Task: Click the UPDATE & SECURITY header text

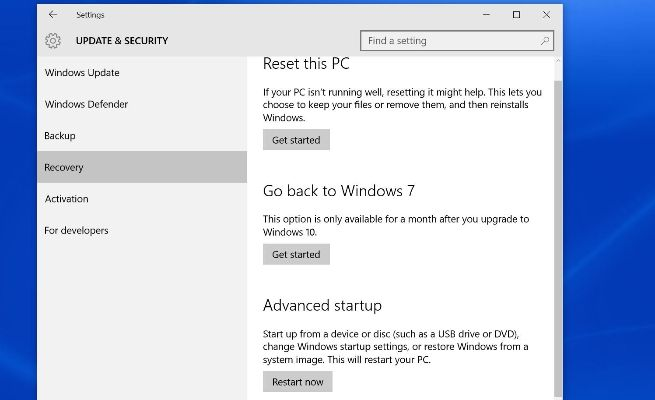Action: [x=122, y=41]
